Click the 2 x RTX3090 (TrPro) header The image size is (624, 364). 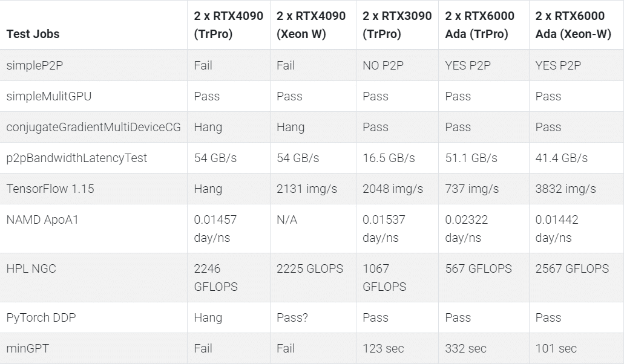tap(397, 25)
